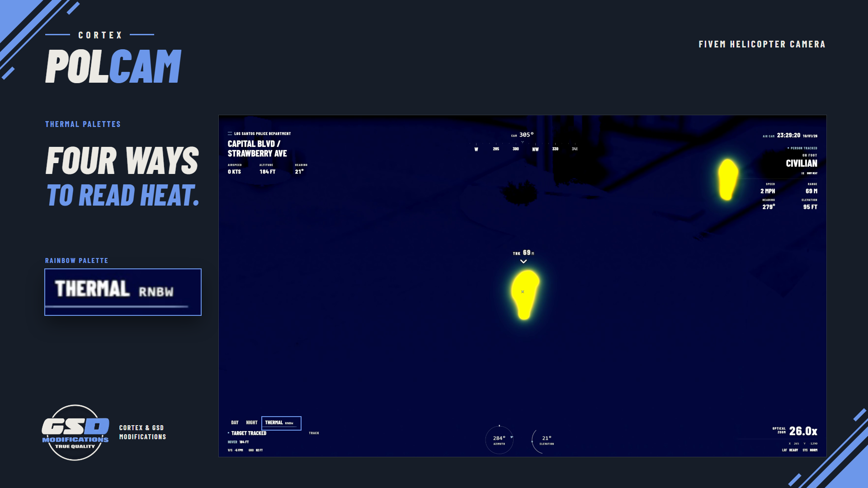Click the menu lines icon beside Los Santos Police Department
The width and height of the screenshot is (868, 488).
(x=230, y=134)
